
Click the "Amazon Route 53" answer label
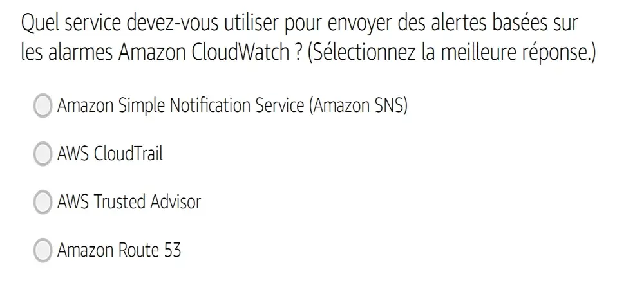(119, 250)
